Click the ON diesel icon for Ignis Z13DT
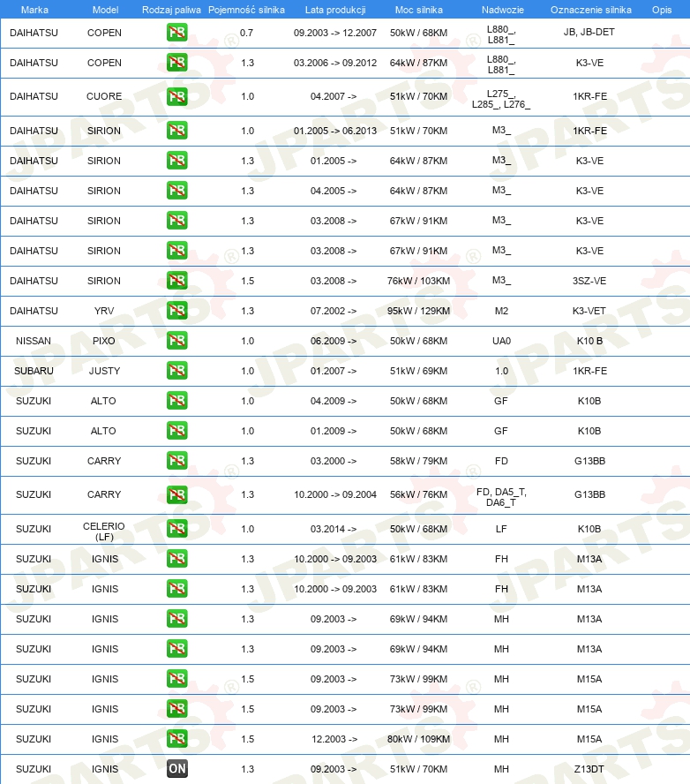 point(176,769)
